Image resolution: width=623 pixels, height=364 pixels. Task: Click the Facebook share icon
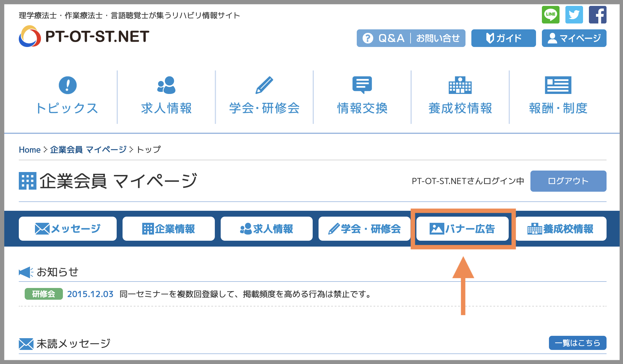pos(597,15)
